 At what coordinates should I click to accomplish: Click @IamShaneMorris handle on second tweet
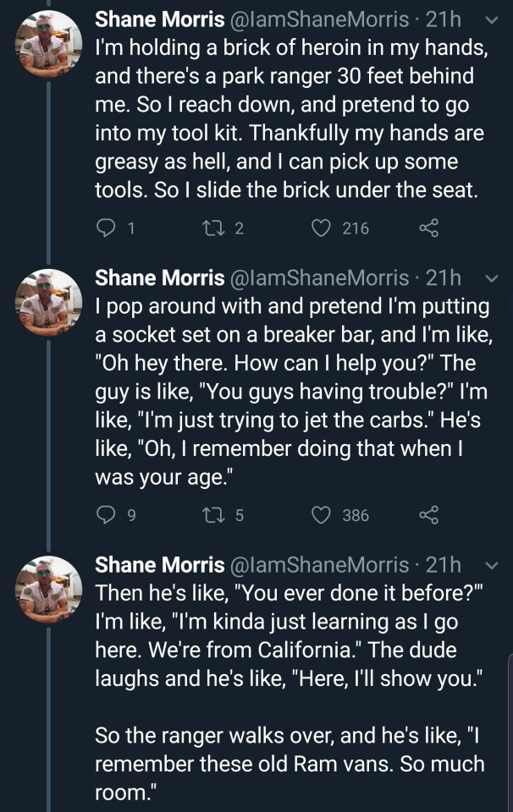coord(319,277)
